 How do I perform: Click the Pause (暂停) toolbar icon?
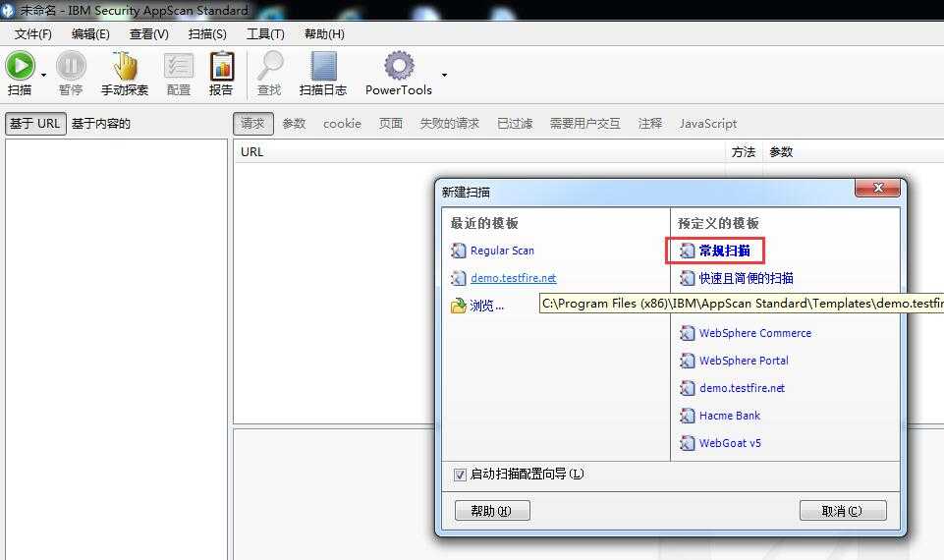click(71, 66)
